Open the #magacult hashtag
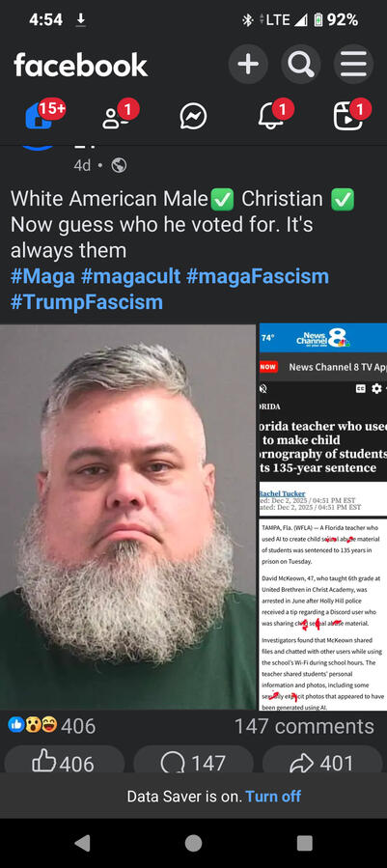 [x=130, y=276]
